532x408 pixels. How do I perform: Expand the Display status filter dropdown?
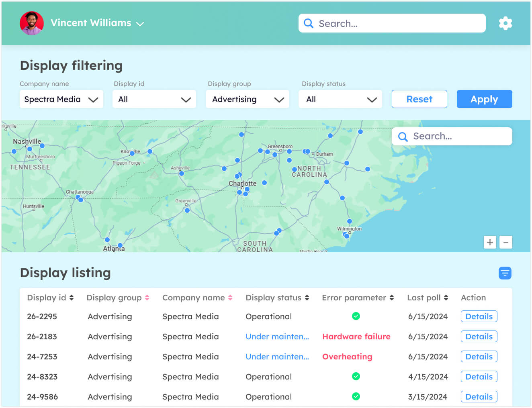pyautogui.click(x=340, y=99)
